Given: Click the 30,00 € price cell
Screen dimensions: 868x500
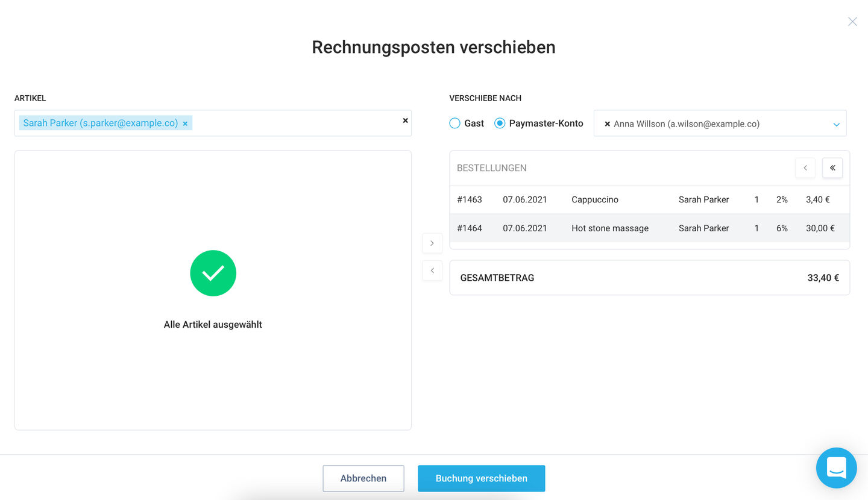Looking at the screenshot, I should click(820, 228).
